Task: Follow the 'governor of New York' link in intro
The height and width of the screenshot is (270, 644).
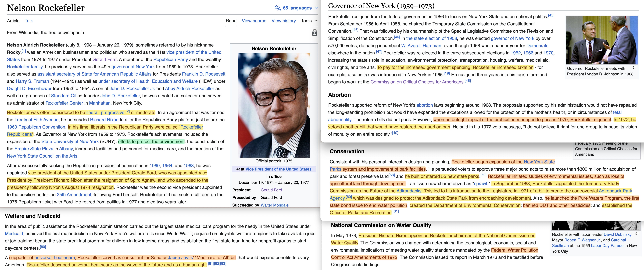Action: tap(133, 67)
